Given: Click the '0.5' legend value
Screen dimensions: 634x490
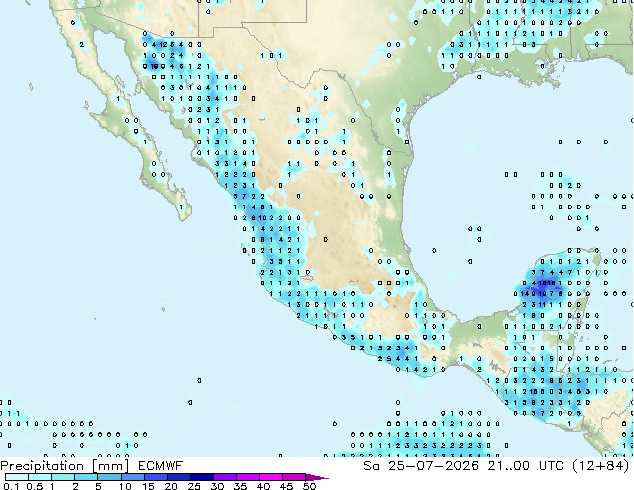Looking at the screenshot, I should point(35,486).
